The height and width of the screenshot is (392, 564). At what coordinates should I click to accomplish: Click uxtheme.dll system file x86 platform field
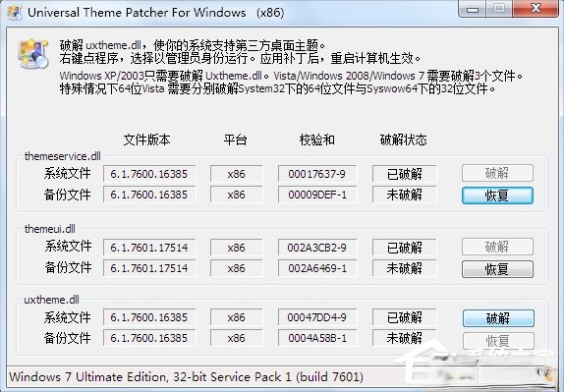point(237,317)
